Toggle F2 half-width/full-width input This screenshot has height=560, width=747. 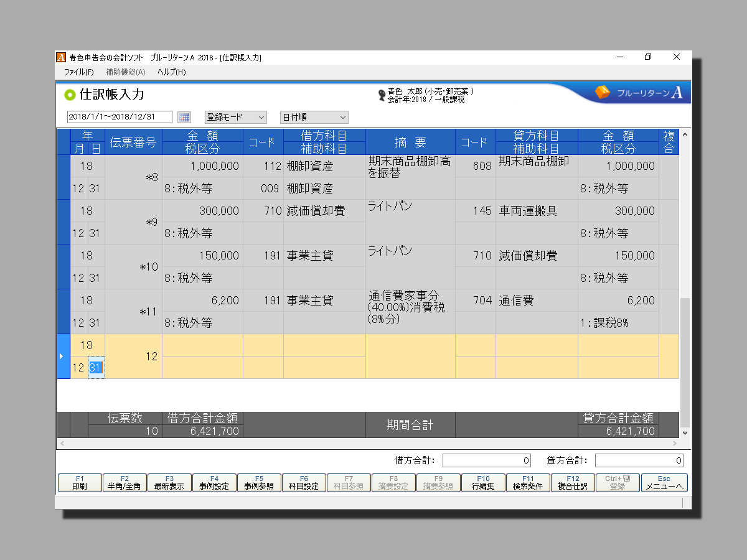point(125,483)
